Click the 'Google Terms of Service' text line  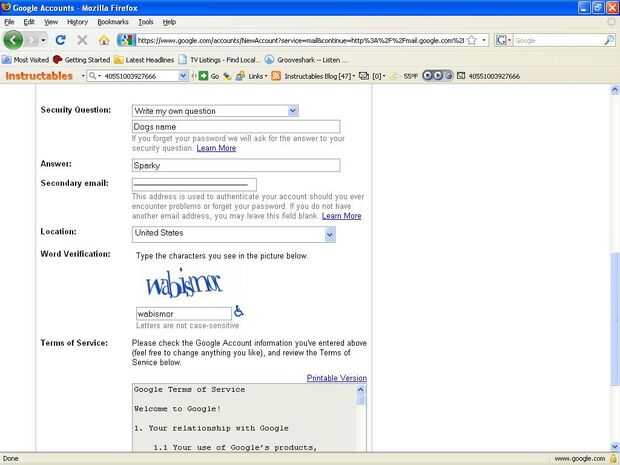point(189,389)
